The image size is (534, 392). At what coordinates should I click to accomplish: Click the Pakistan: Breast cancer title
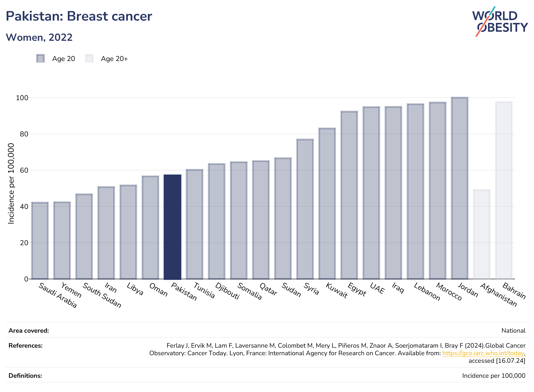[79, 16]
